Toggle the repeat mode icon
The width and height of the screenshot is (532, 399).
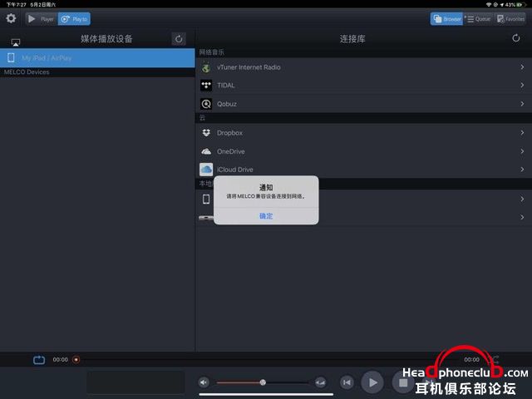click(39, 360)
